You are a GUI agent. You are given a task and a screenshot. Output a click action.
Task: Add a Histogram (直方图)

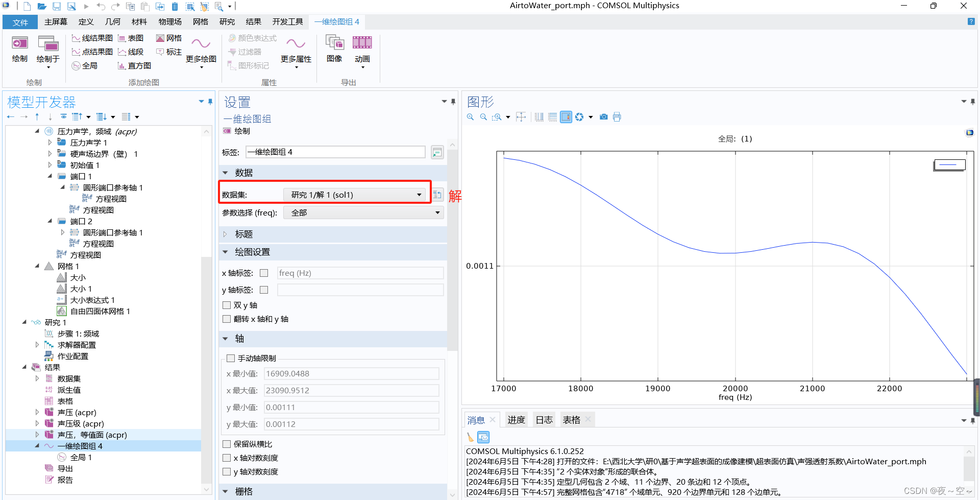[x=134, y=66]
